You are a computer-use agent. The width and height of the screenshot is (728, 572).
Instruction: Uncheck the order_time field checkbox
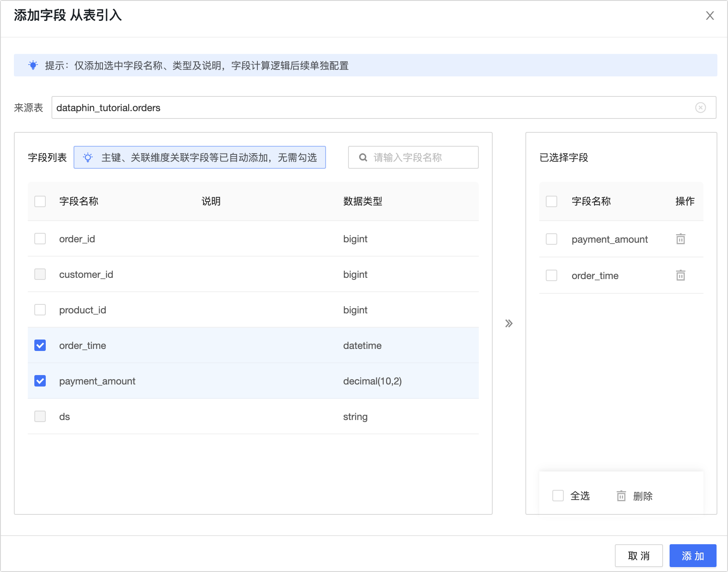pyautogui.click(x=40, y=345)
